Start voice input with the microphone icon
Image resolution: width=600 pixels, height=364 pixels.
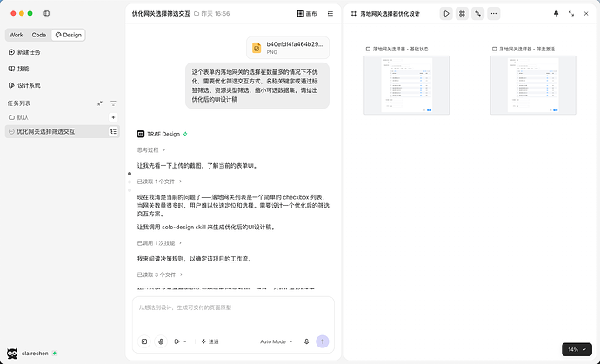click(306, 341)
